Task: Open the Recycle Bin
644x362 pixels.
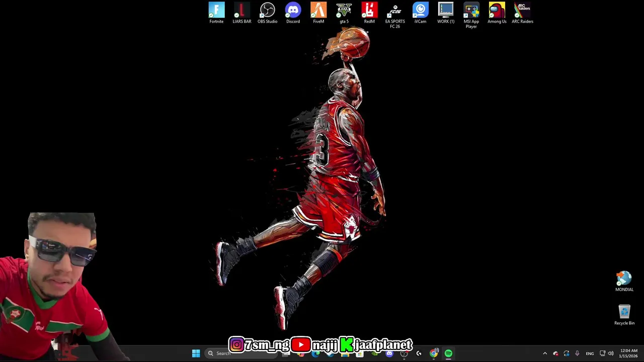Action: pyautogui.click(x=624, y=315)
